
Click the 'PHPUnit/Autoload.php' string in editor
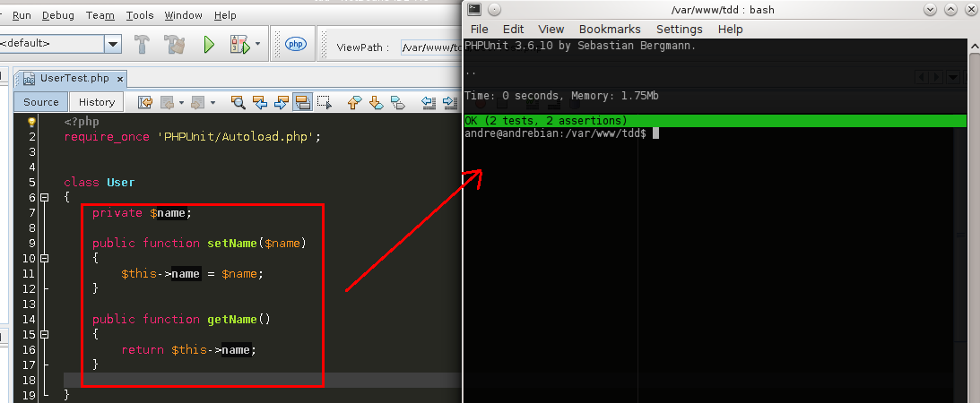pos(236,137)
